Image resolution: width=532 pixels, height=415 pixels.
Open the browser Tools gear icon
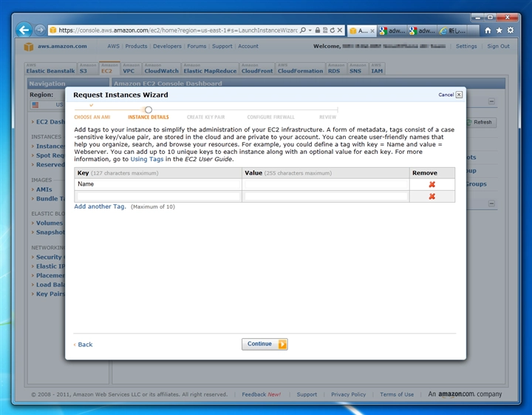(511, 30)
